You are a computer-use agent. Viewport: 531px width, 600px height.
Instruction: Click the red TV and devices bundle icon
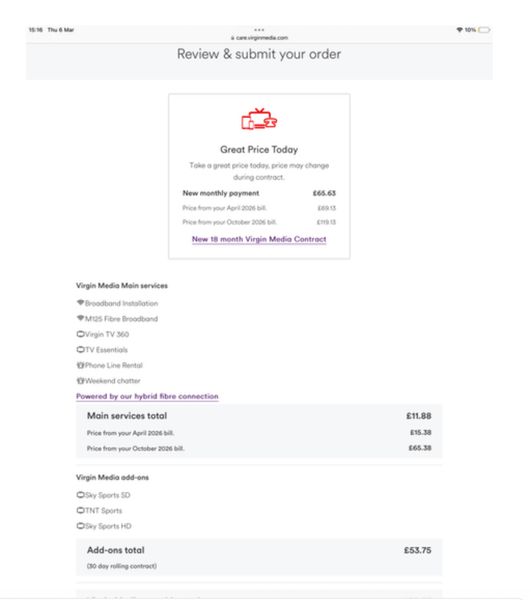click(x=259, y=119)
